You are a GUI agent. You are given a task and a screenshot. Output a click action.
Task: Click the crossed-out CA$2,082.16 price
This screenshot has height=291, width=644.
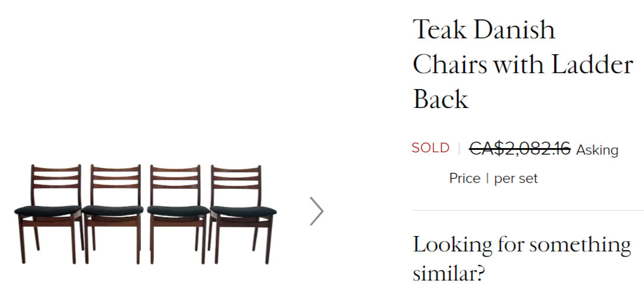(x=520, y=149)
